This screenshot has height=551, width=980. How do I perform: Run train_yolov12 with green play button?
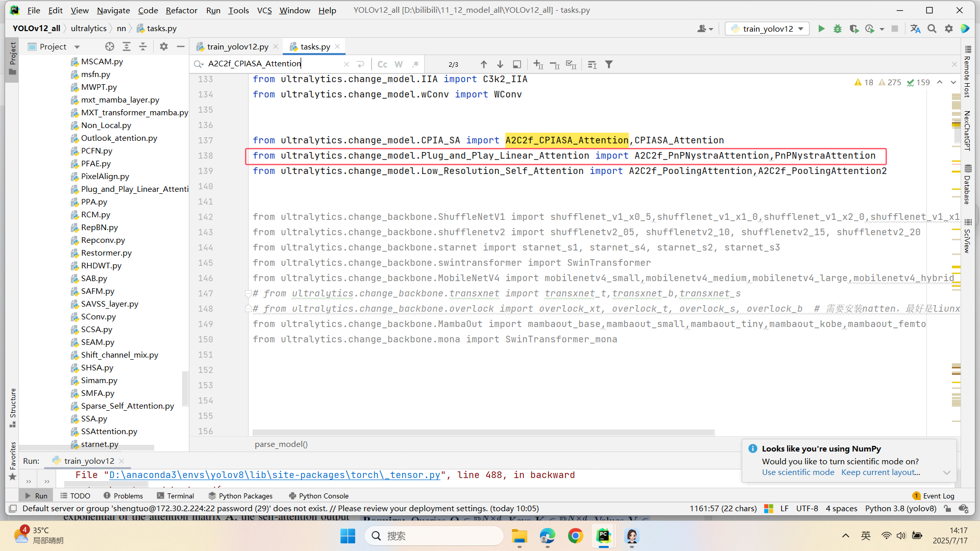(821, 29)
